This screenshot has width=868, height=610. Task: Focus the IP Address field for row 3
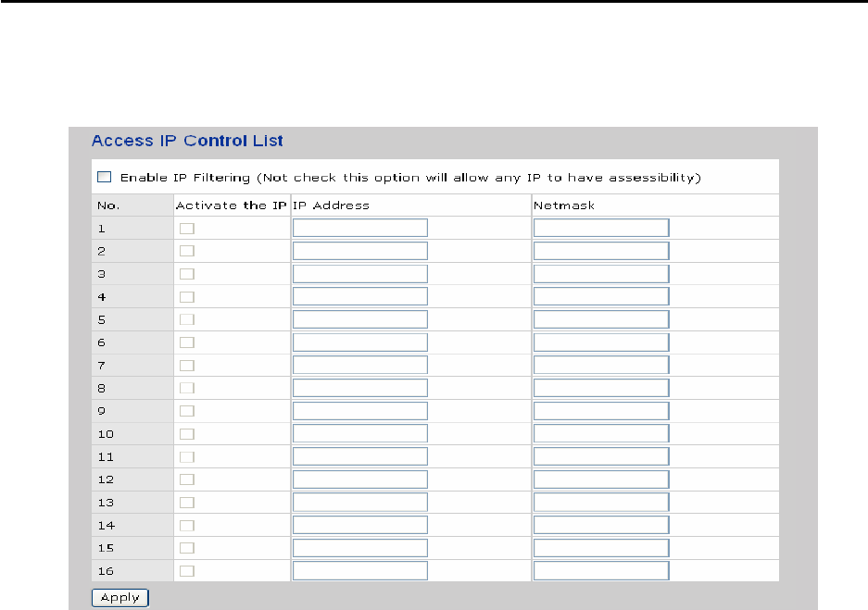pos(359,274)
